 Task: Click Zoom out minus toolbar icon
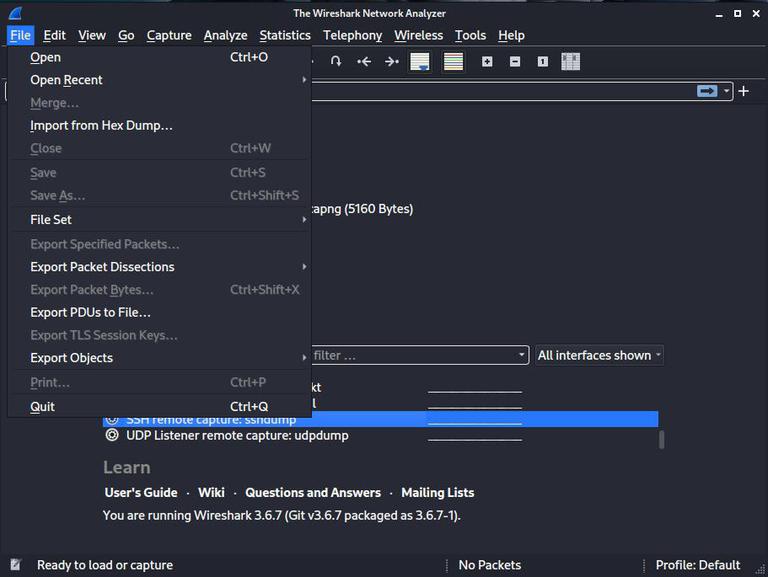point(515,61)
